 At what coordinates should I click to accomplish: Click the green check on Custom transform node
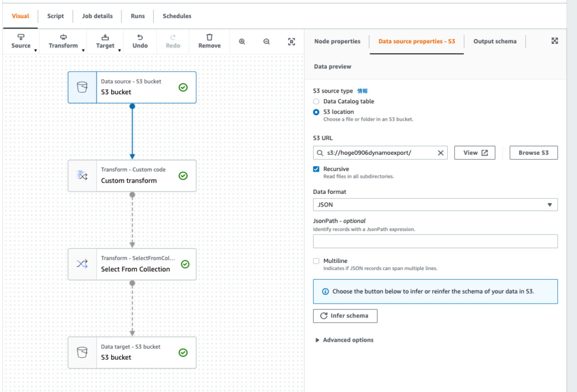pos(183,176)
